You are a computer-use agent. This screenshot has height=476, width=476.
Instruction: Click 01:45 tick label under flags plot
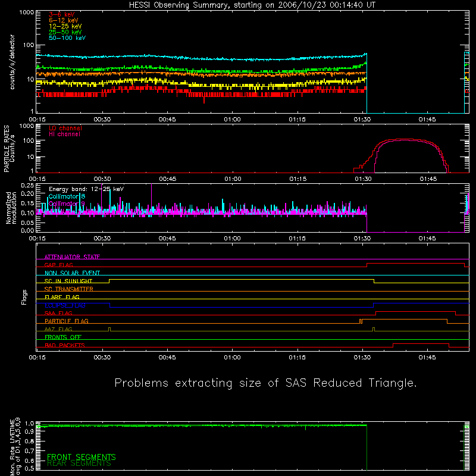427,358
